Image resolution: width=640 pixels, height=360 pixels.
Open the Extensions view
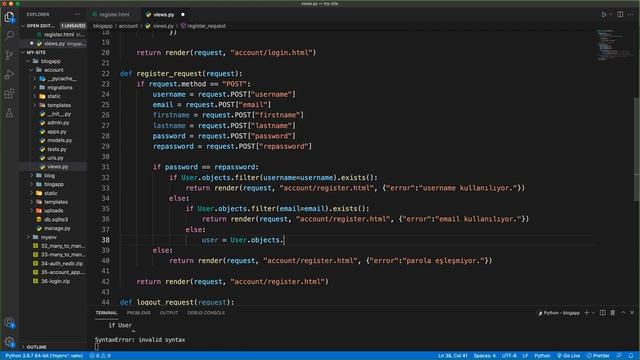click(x=9, y=94)
